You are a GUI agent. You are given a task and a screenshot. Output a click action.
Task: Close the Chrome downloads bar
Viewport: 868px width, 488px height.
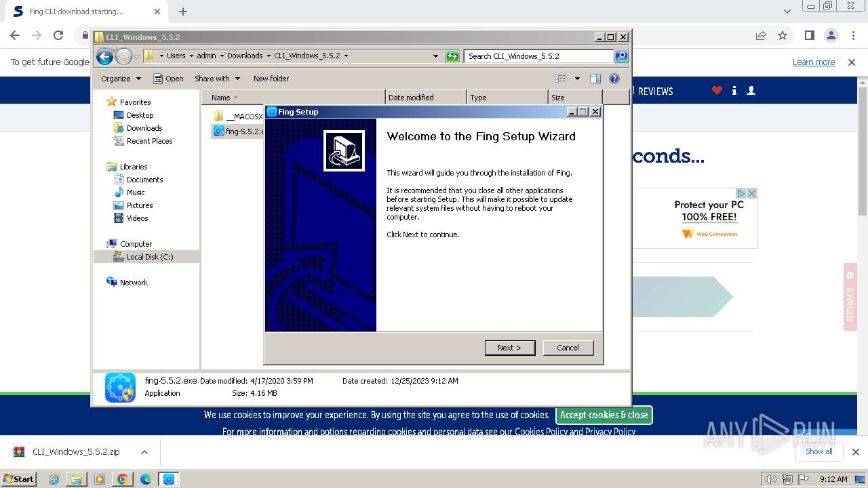[855, 452]
